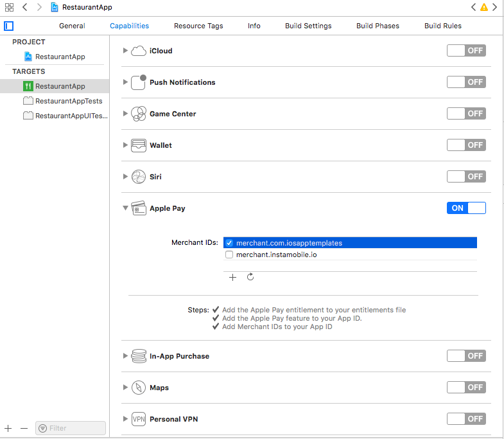Image resolution: width=504 pixels, height=439 pixels.
Task: Click the 'Add Merchant IDs to your App ID' step
Action: 277,327
